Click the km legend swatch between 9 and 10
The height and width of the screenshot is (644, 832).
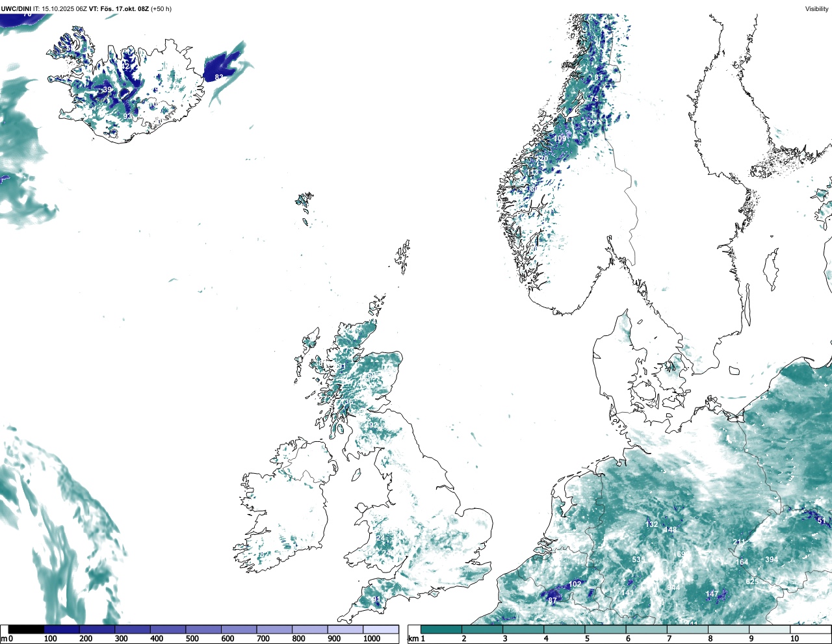tap(770, 629)
